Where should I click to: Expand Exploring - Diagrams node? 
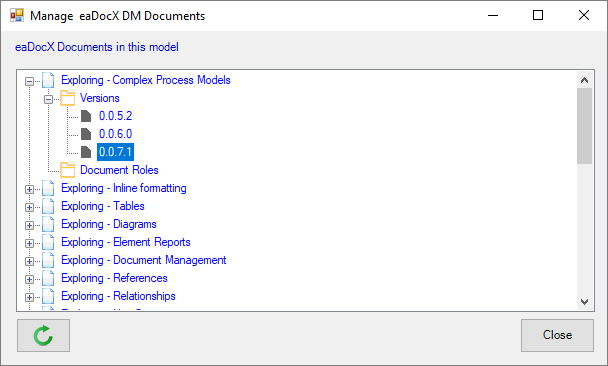click(x=29, y=225)
